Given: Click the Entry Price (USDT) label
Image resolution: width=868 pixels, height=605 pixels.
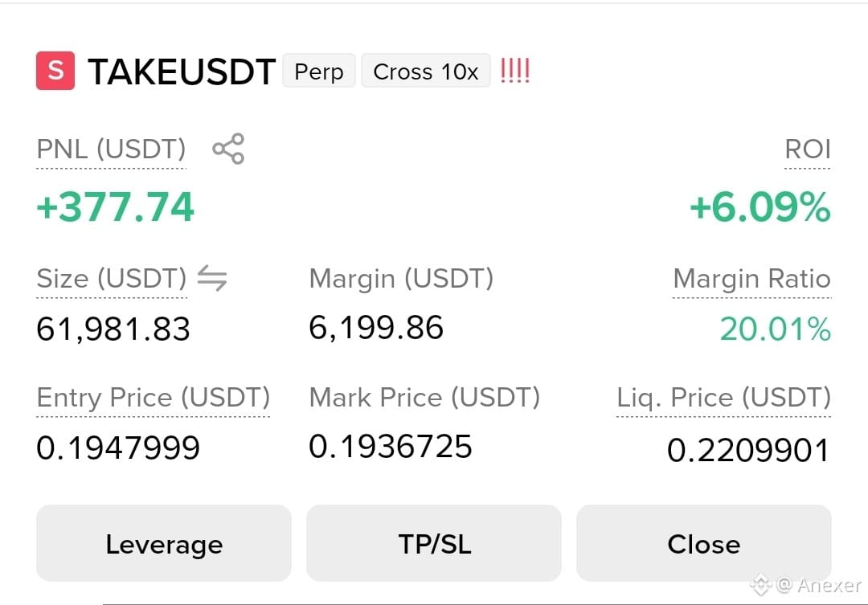Looking at the screenshot, I should (x=154, y=398).
